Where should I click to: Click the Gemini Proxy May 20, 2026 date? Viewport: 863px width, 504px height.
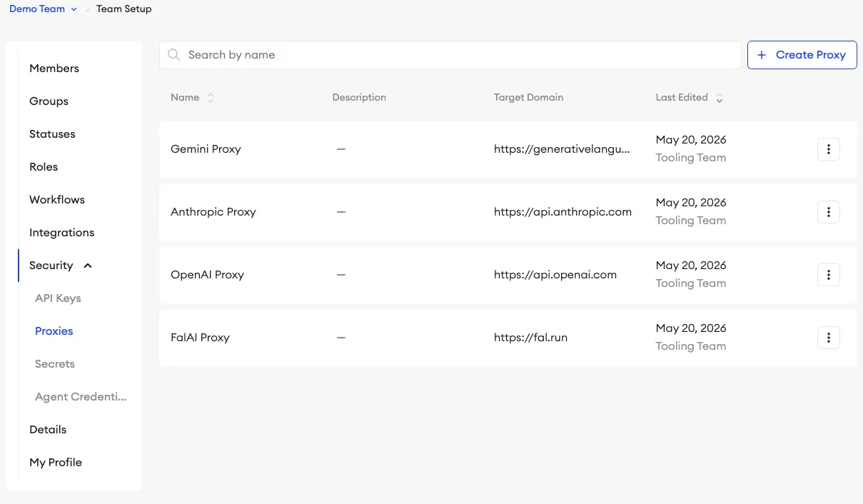pyautogui.click(x=691, y=140)
